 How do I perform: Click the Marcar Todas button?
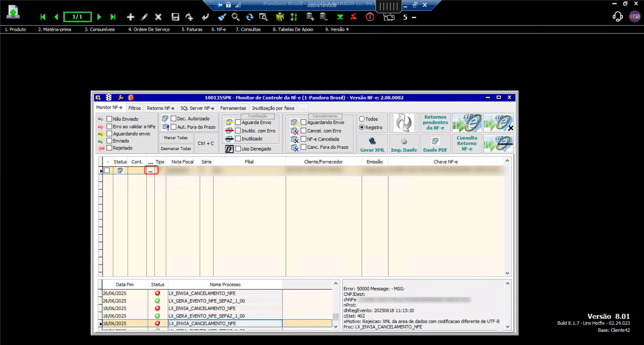click(176, 138)
